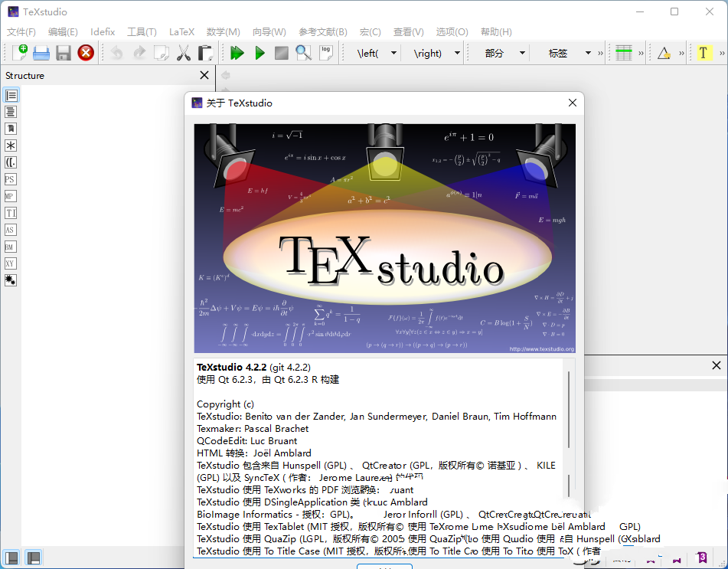Screen dimensions: 728x569
Task: Open the asterisk symbols panel icon
Action: click(11, 146)
